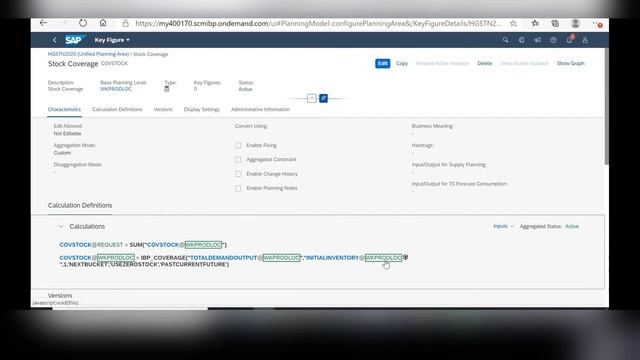
Task: Click the SAP logo
Action: 74,40
